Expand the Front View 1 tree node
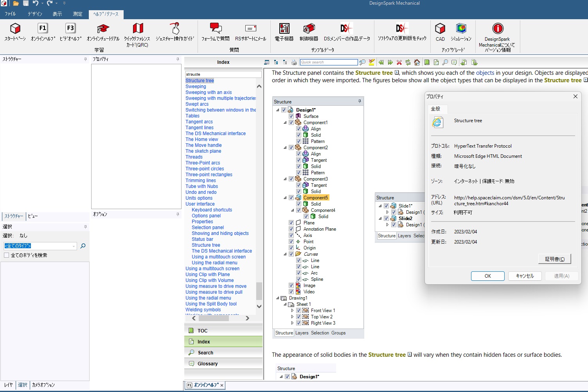The height and width of the screenshot is (392, 588). (292, 311)
